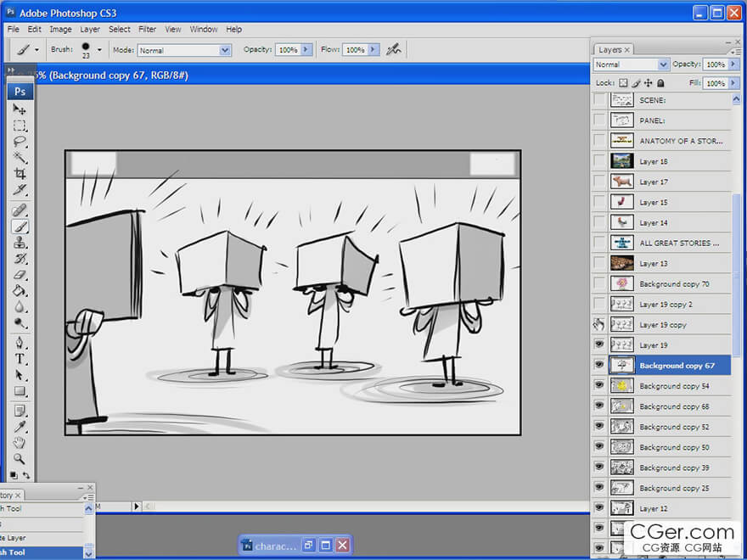Image resolution: width=747 pixels, height=560 pixels.
Task: Click the Layer 17 thumbnail
Action: [x=622, y=182]
